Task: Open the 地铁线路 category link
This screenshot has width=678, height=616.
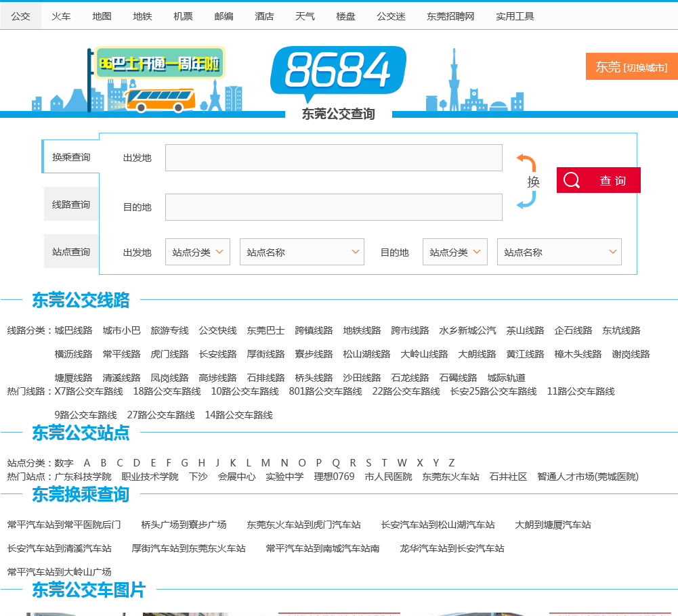Action: pyautogui.click(x=362, y=331)
